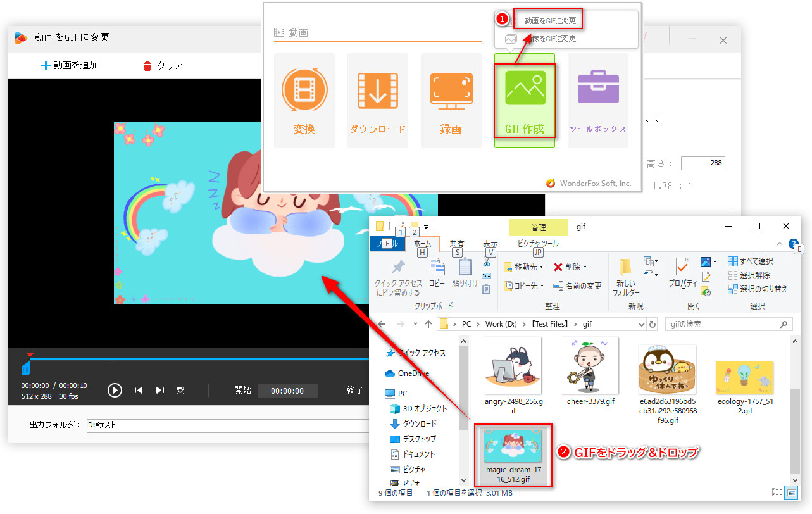Click 名前の変更 rename button
812x514 pixels.
pos(577,286)
